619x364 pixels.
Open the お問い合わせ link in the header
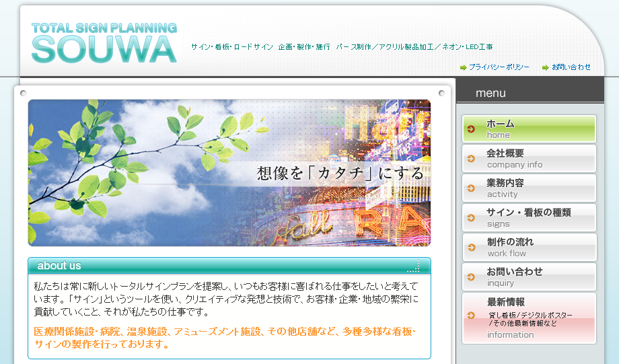pyautogui.click(x=571, y=67)
